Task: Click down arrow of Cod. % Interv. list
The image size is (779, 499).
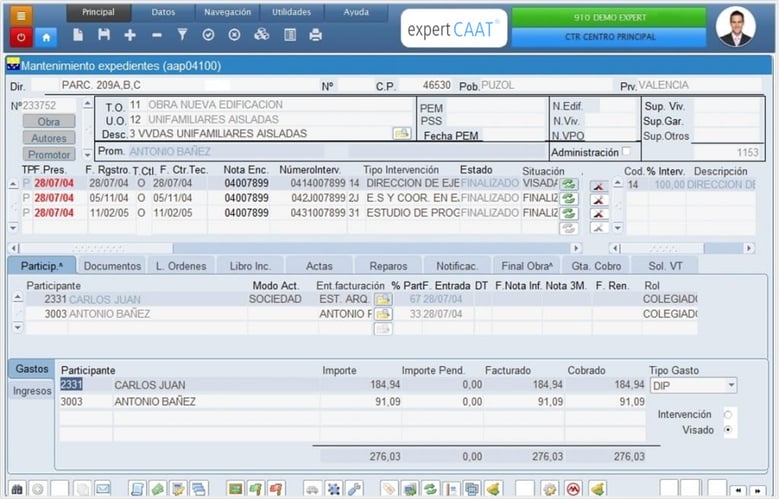Action: tap(618, 228)
